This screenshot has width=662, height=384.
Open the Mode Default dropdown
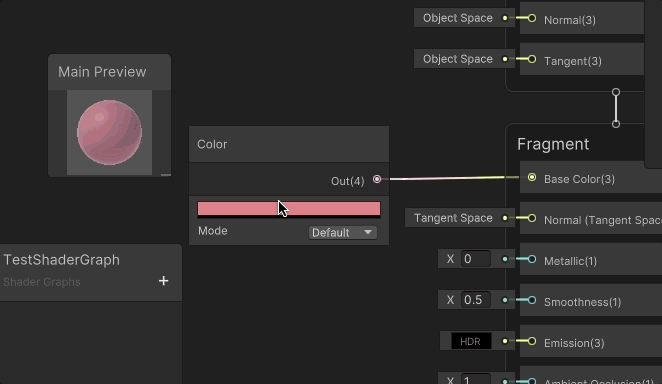(342, 233)
